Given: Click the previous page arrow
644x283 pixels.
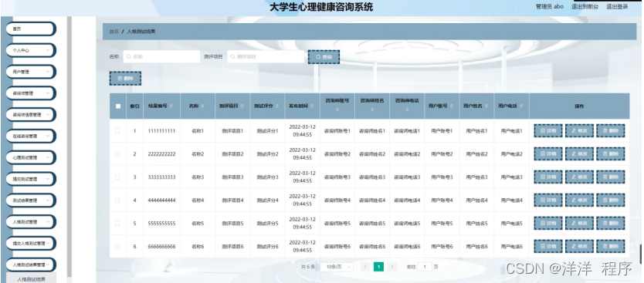Looking at the screenshot, I should click(365, 267).
